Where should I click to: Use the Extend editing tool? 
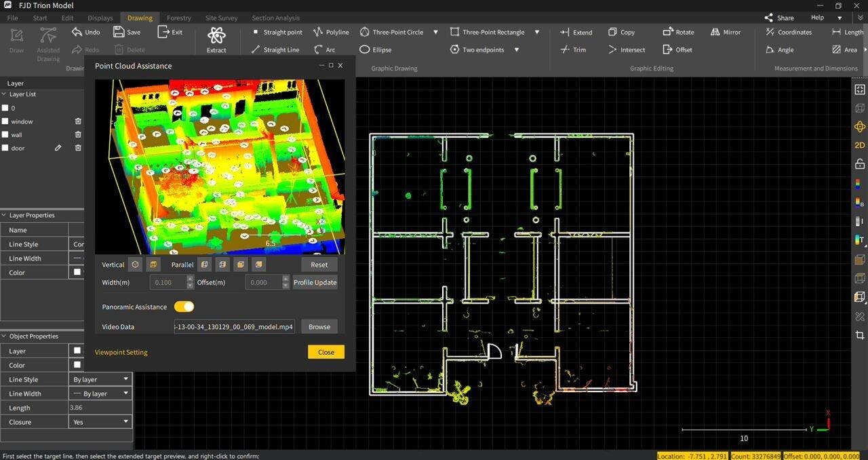(x=576, y=32)
